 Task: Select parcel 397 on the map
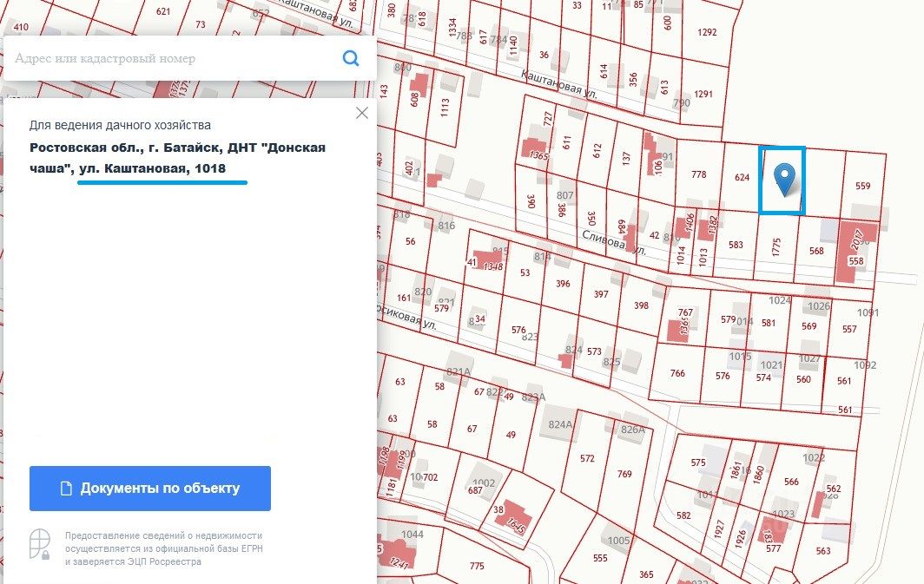click(x=600, y=294)
